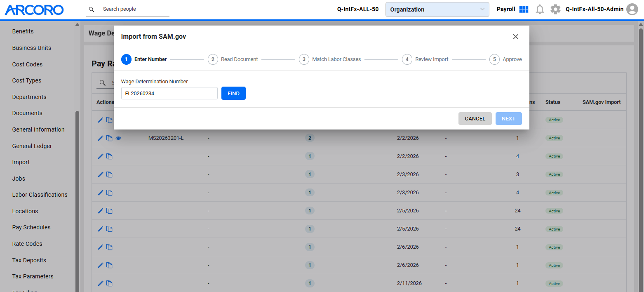The width and height of the screenshot is (644, 292).
Task: Copy the 2/3/2026 row showing count 3
Action: pyautogui.click(x=109, y=174)
